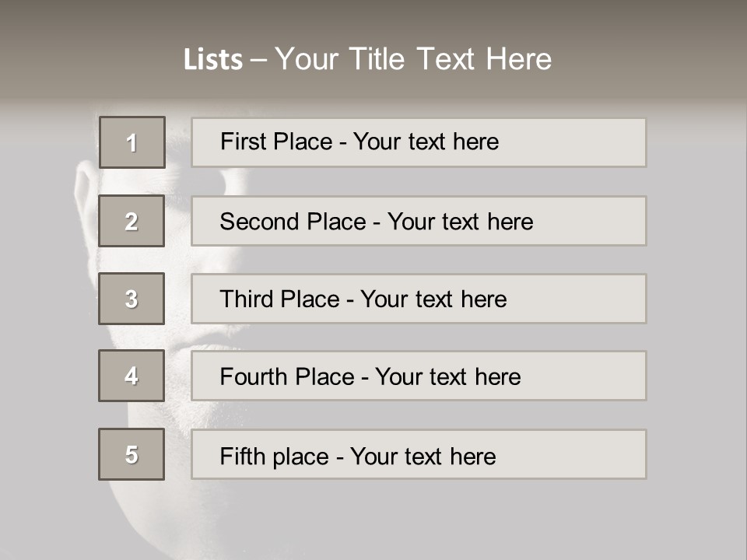The height and width of the screenshot is (560, 747).
Task: Click the number 5 box
Action: click(x=132, y=454)
